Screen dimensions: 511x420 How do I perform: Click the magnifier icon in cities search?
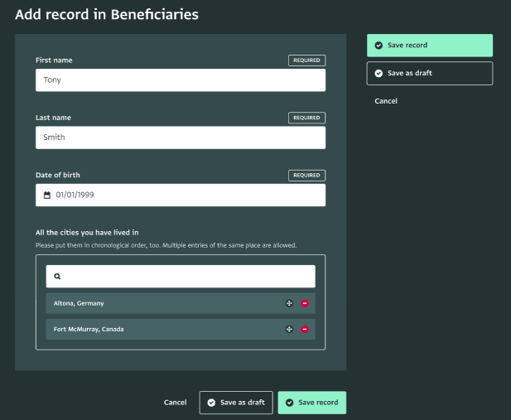point(57,277)
